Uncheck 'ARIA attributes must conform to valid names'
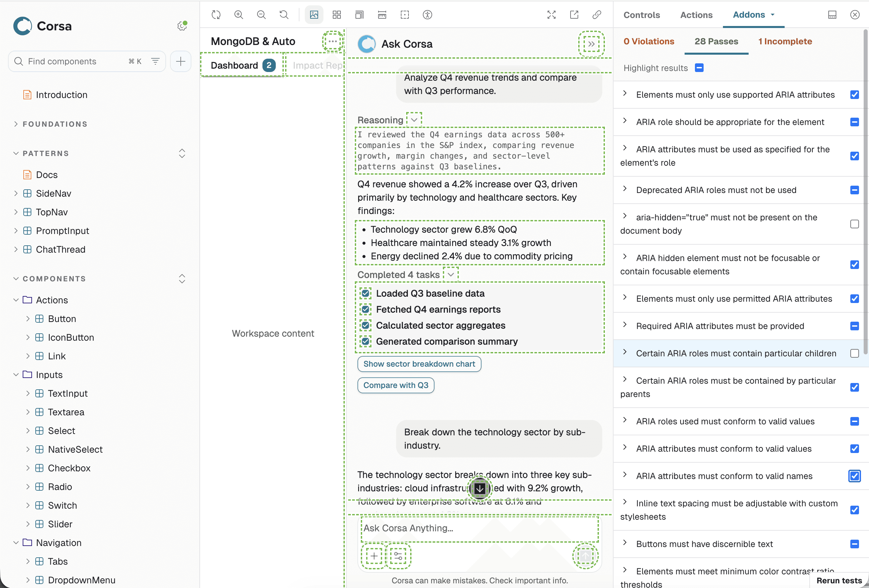This screenshot has width=869, height=588. click(x=854, y=476)
